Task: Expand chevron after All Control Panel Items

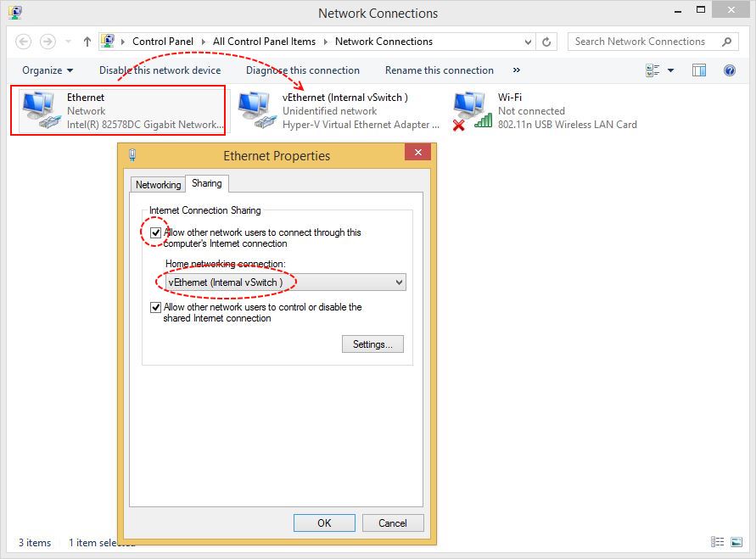Action: [x=326, y=42]
